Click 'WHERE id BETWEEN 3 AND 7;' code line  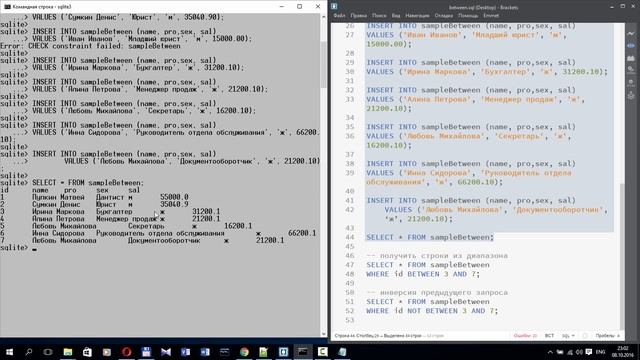423,274
